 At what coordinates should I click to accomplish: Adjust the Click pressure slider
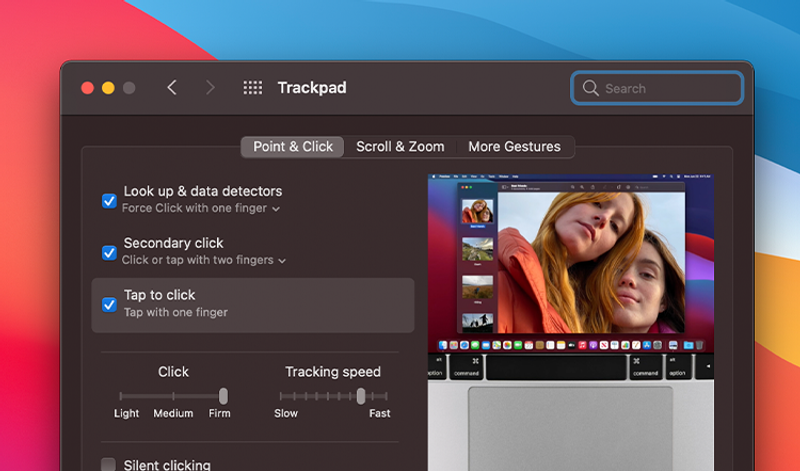(x=173, y=396)
